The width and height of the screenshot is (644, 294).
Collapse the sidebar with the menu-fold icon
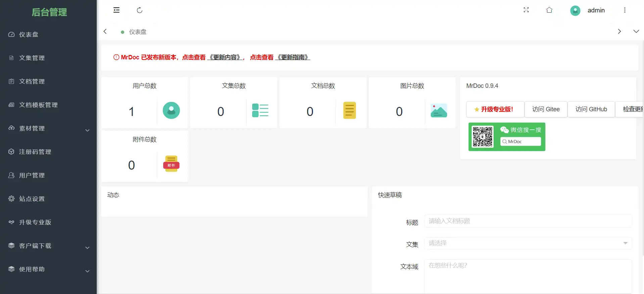pyautogui.click(x=117, y=10)
